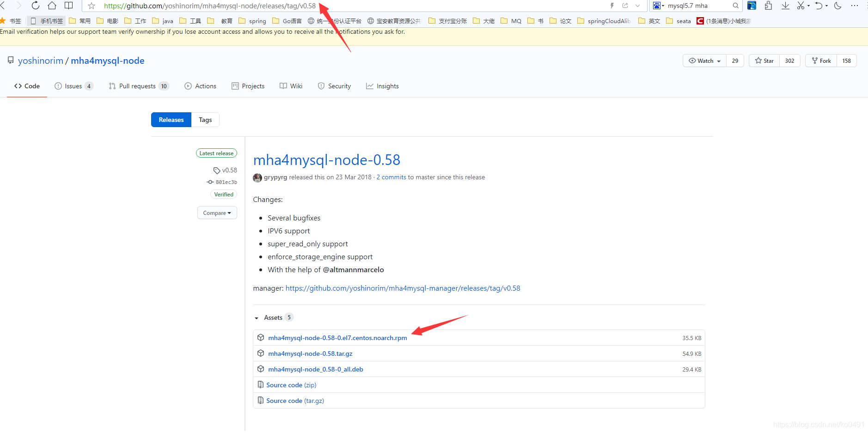868x433 pixels.
Task: Reload the page with the refresh icon
Action: (36, 6)
